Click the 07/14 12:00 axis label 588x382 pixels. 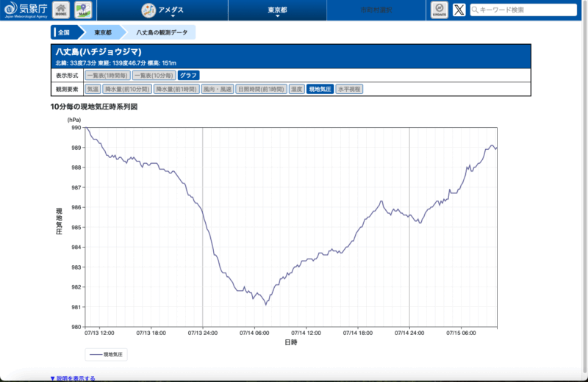(306, 333)
